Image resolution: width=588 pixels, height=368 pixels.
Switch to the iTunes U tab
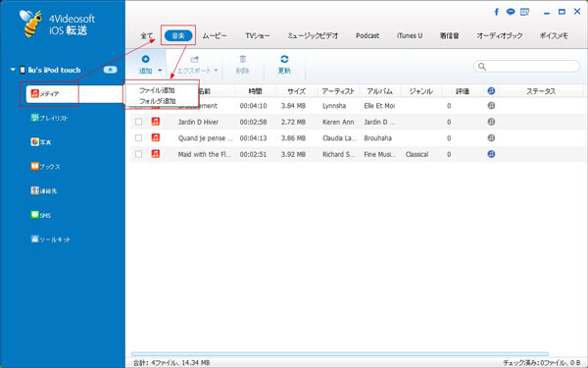410,36
